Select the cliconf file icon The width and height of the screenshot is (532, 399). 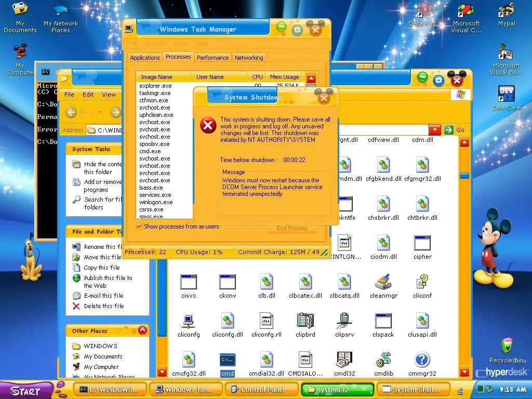point(422,286)
